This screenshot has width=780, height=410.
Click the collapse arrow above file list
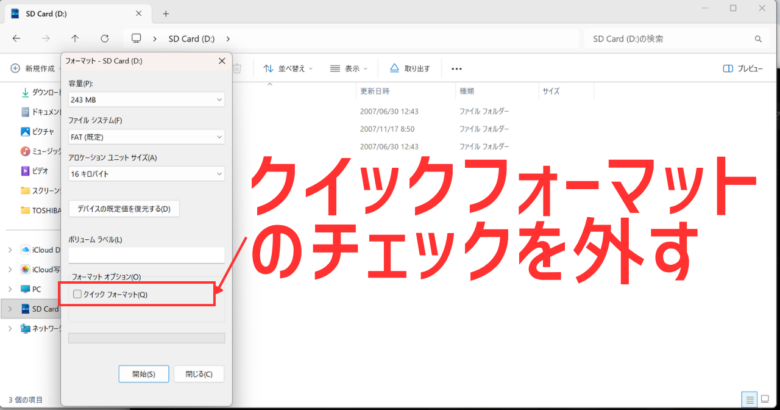pyautogui.click(x=270, y=85)
